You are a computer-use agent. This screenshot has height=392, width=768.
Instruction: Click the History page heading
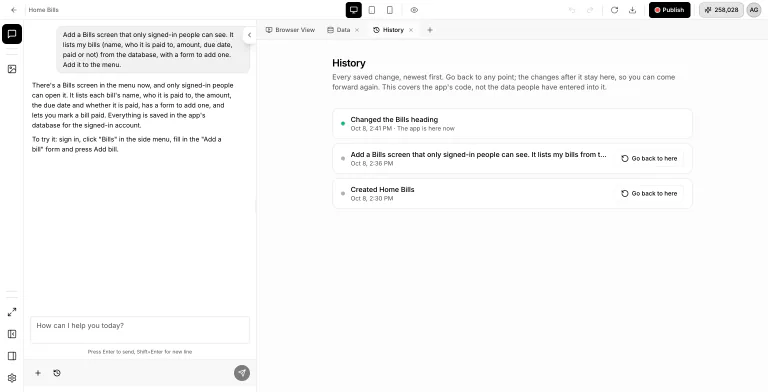pos(349,63)
